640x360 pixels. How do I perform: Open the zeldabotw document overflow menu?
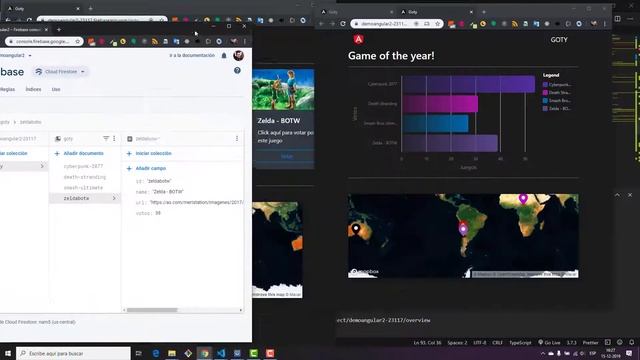(x=237, y=139)
